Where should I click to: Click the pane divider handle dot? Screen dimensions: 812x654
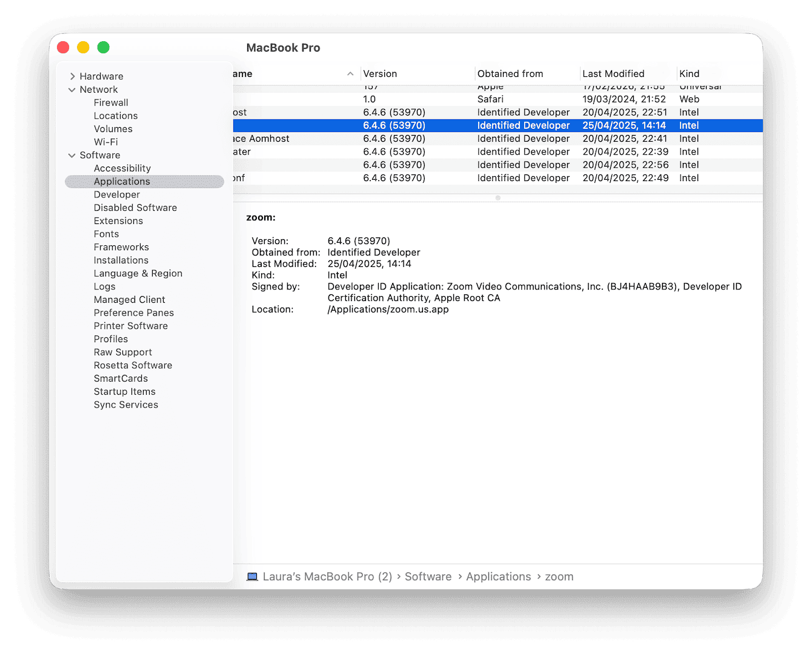point(498,198)
